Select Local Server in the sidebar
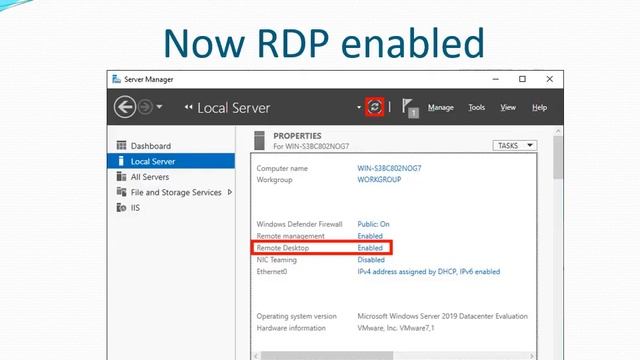Image resolution: width=640 pixels, height=360 pixels. tap(171, 161)
